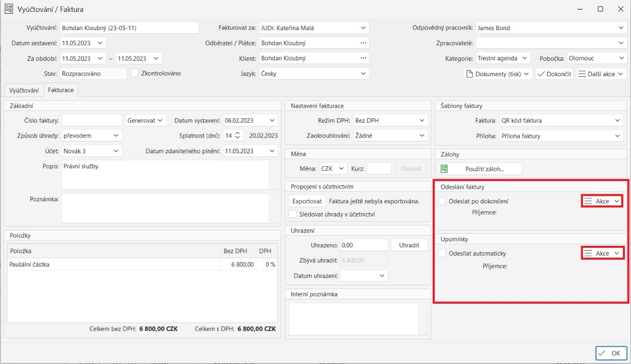Click the Dokončit checkmark button

(554, 74)
